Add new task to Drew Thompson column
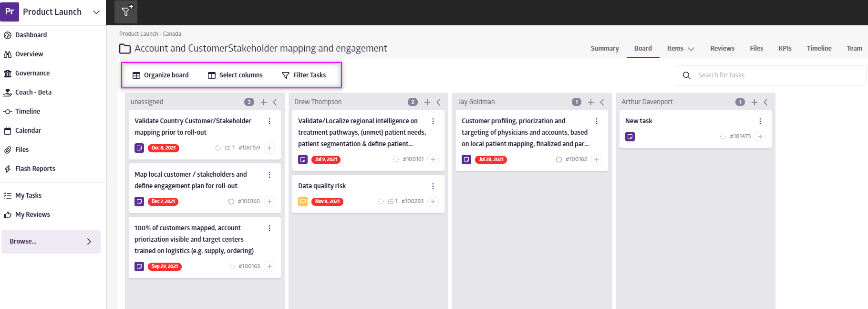This screenshot has height=309, width=868. point(427,102)
